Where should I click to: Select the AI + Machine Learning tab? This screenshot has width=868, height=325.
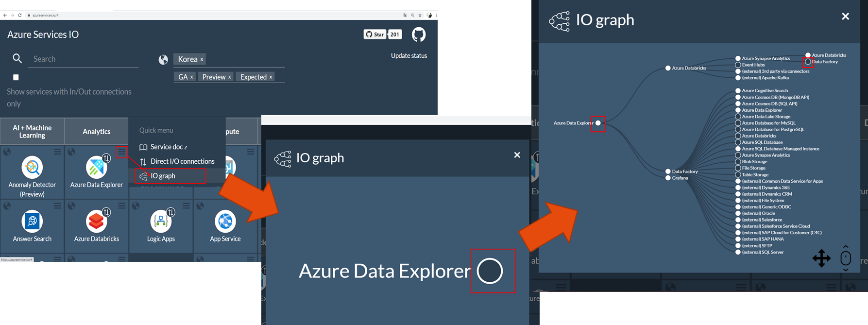32,131
